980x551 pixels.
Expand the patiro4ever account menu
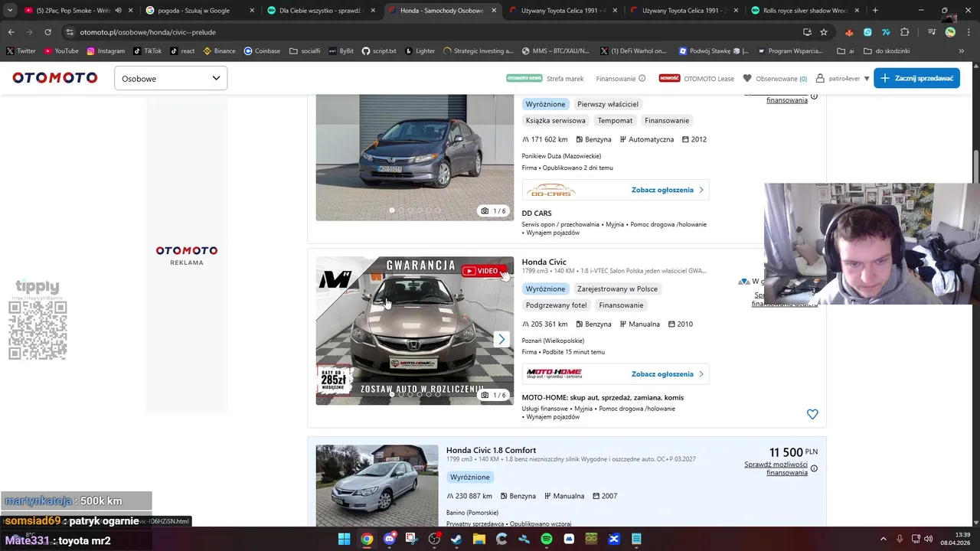[x=843, y=78]
